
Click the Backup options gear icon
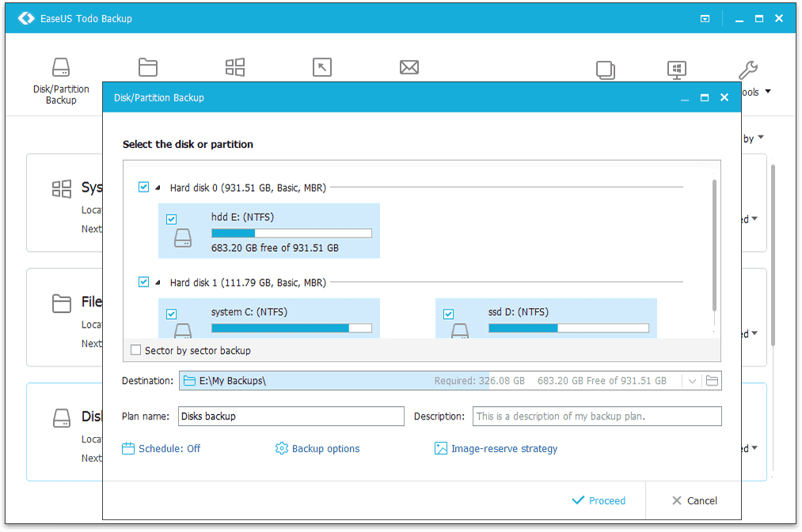(281, 449)
